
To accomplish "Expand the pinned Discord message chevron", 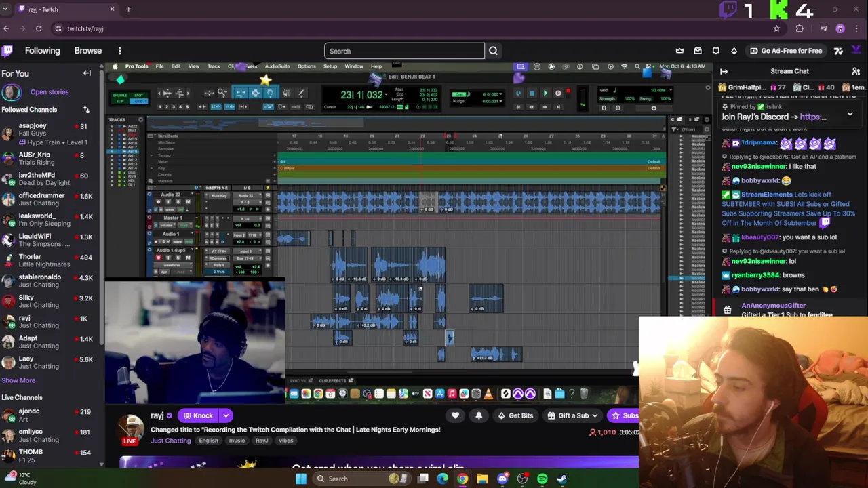I will 850,115.
